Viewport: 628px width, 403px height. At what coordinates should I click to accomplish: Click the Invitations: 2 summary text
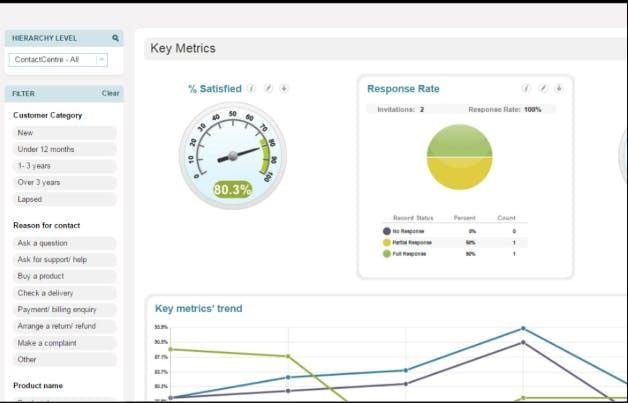(x=401, y=109)
